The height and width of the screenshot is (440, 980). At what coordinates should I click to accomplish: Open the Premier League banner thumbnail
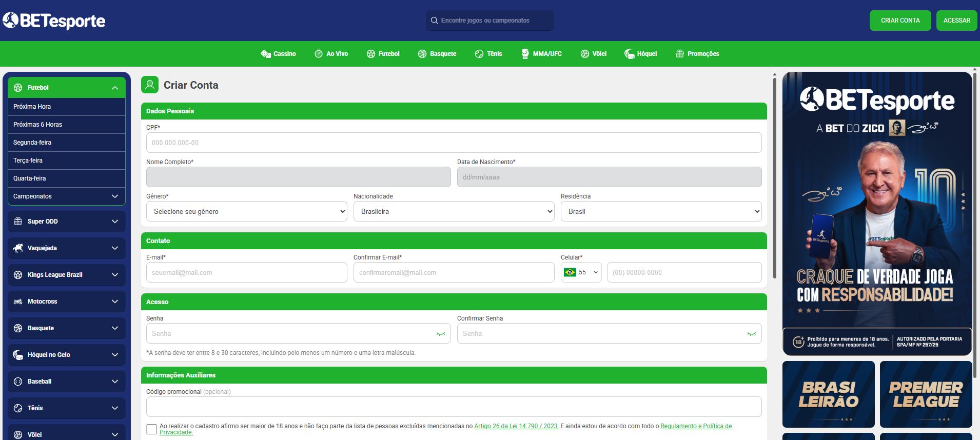coord(926,394)
